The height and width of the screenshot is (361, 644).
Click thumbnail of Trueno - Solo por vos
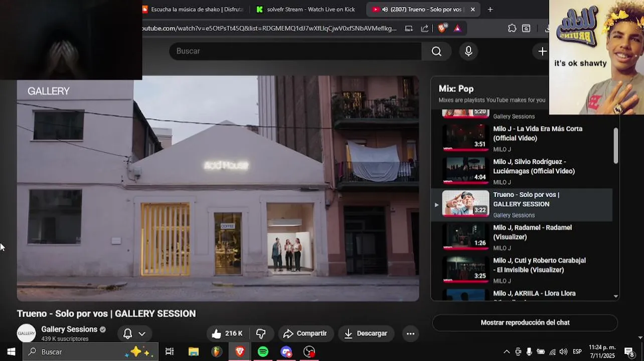pyautogui.click(x=465, y=203)
